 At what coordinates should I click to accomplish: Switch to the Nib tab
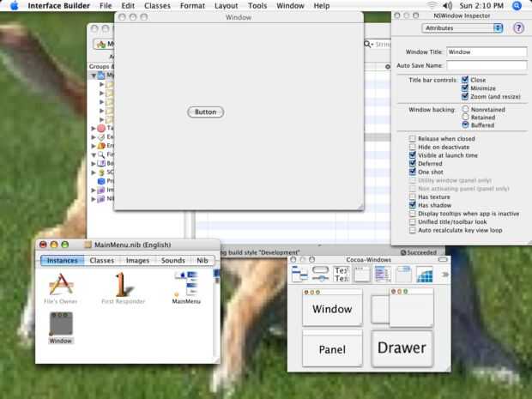pos(203,260)
